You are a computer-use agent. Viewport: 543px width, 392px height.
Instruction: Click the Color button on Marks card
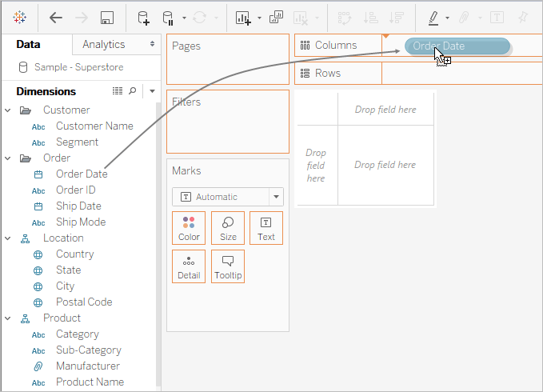coord(189,227)
